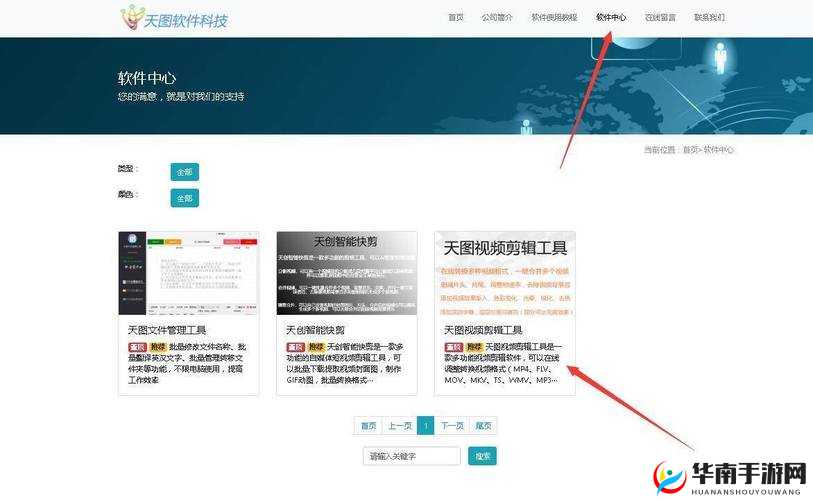Open 在线留言 page from navigation

[660, 17]
